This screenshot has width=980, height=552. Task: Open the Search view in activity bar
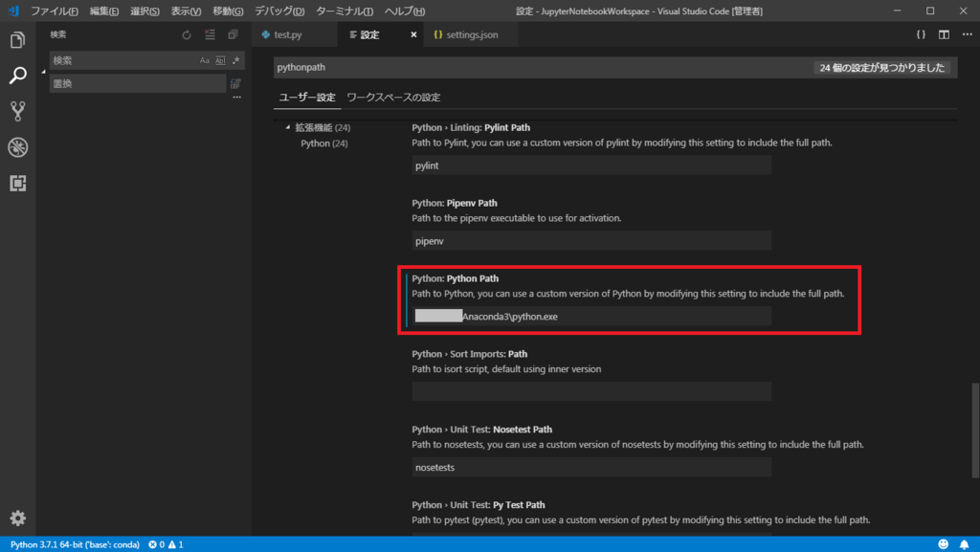(x=17, y=76)
